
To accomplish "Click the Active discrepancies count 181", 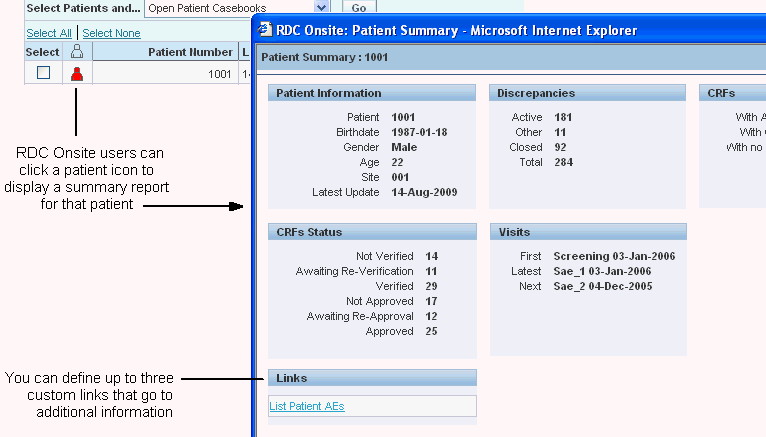I will click(563, 117).
